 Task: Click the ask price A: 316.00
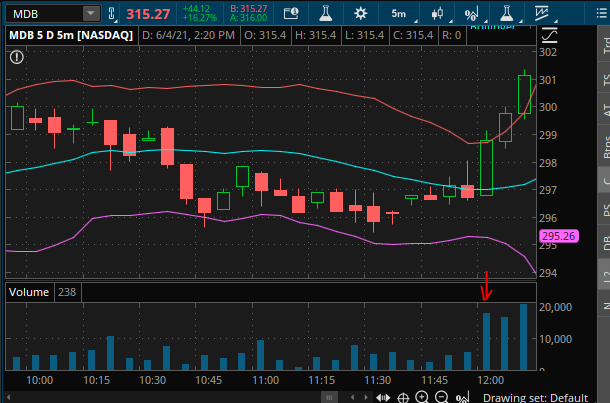click(248, 18)
